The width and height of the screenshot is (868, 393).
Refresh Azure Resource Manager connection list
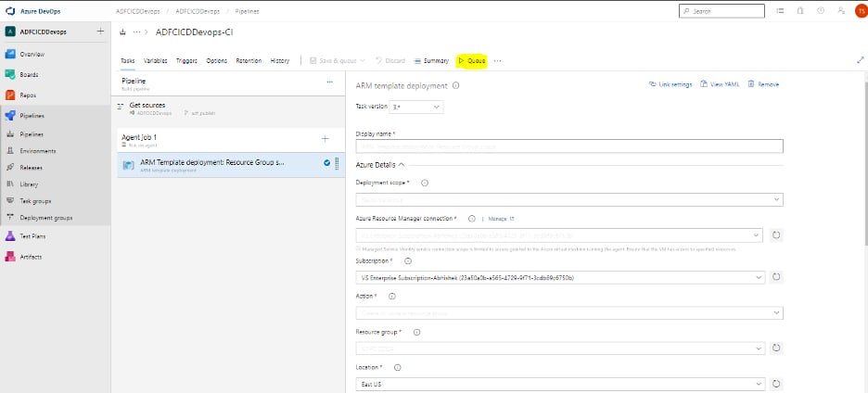[776, 235]
